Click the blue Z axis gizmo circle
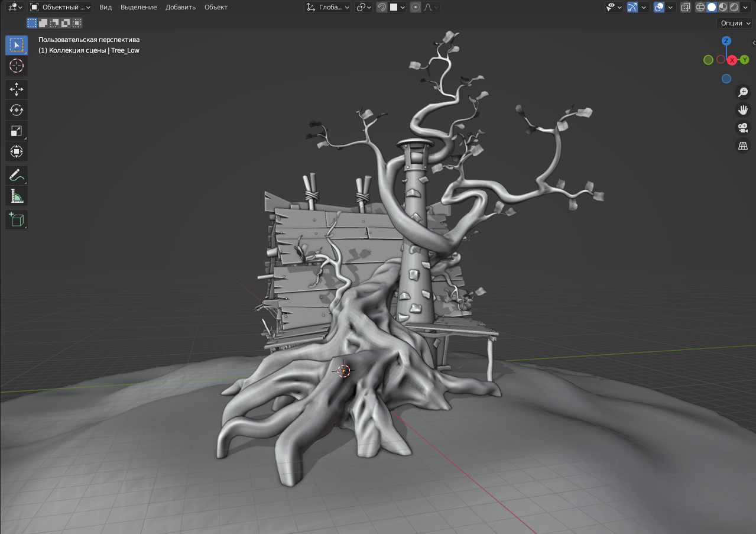This screenshot has width=756, height=534. 726,41
